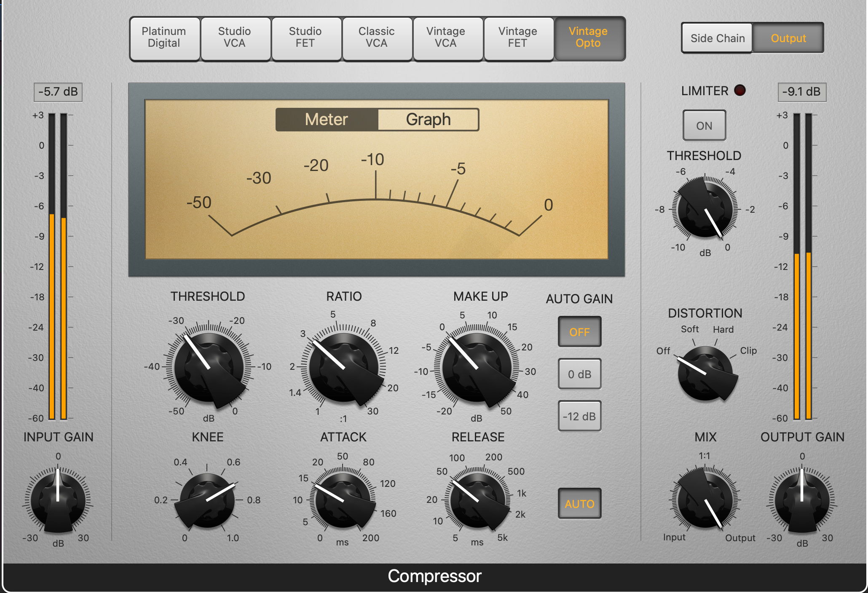Click the Make Up gain knob
The image size is (868, 593).
tap(477, 367)
